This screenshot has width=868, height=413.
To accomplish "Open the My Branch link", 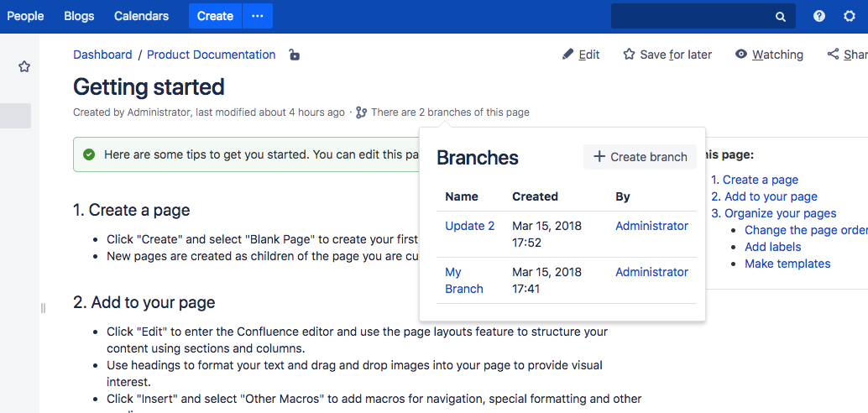I will pos(464,280).
